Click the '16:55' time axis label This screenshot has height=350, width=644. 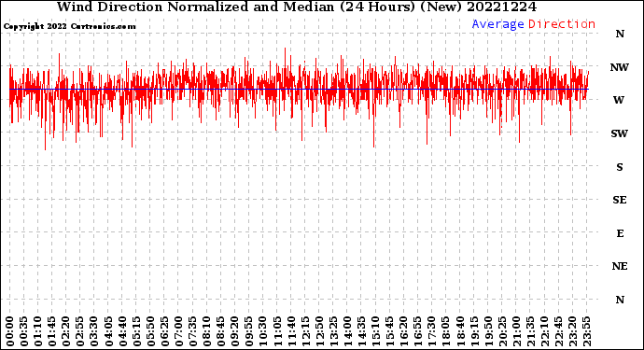(417, 332)
